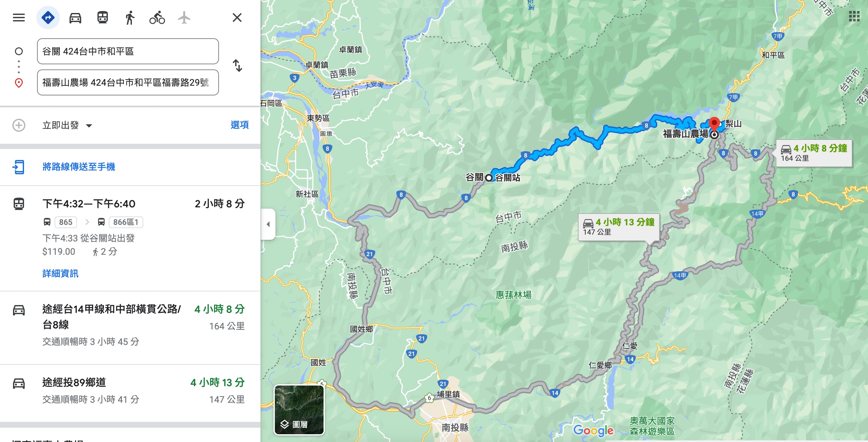Select route via 台14甲線 4 小時 8 分
This screenshot has height=442, width=868.
click(130, 325)
